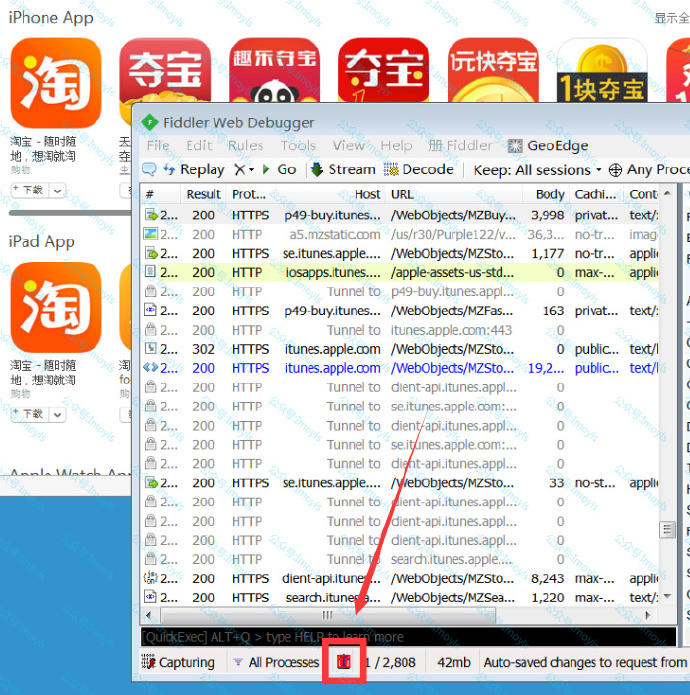The width and height of the screenshot is (690, 695).
Task: Click the redirect icon of the 302 session
Action: click(151, 348)
